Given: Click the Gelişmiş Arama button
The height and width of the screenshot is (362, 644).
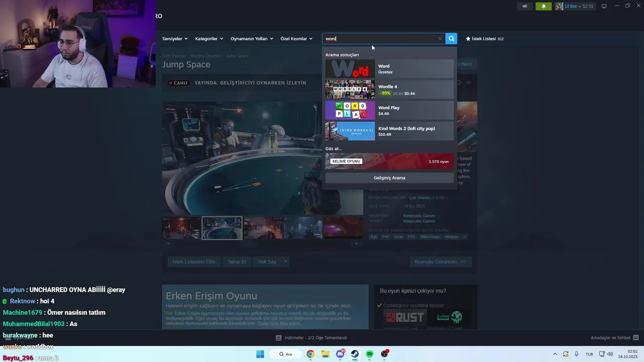Looking at the screenshot, I should point(389,177).
